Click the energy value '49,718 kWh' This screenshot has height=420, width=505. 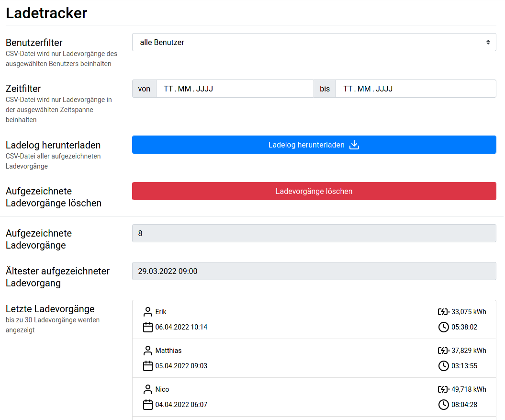(x=469, y=389)
